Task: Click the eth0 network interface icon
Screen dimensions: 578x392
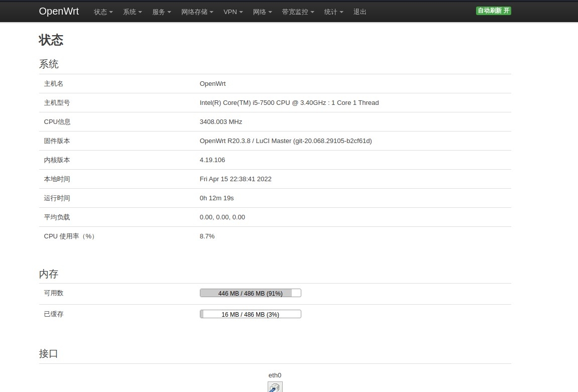Action: [x=275, y=387]
